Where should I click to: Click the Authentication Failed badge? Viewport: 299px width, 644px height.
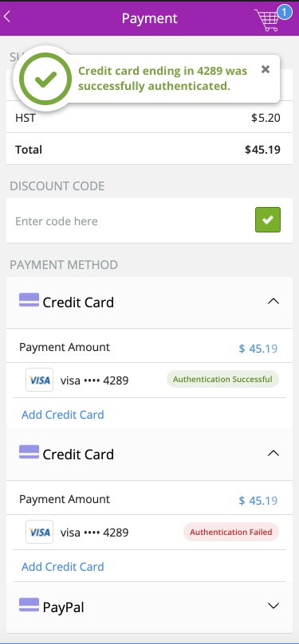tap(231, 532)
